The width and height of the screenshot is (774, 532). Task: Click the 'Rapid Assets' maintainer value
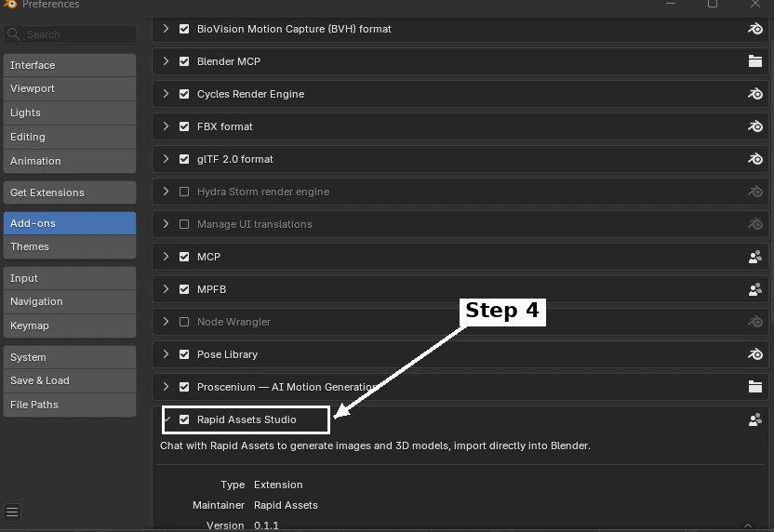coord(286,505)
